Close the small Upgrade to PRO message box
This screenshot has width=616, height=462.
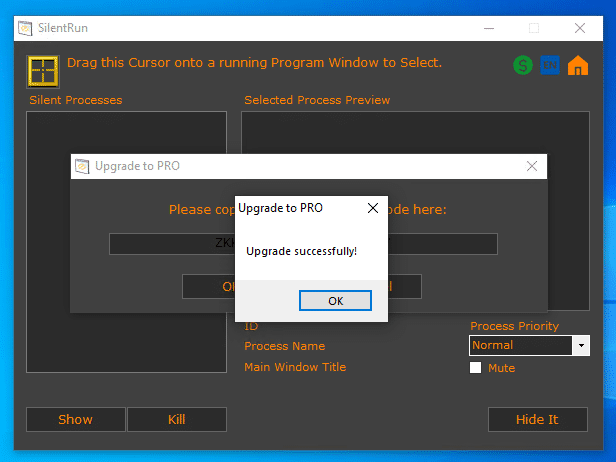tap(373, 208)
